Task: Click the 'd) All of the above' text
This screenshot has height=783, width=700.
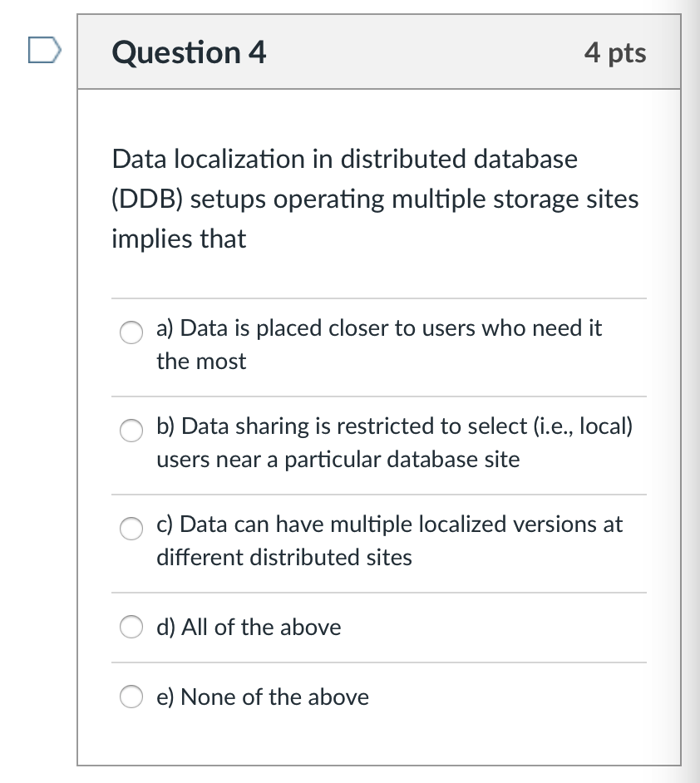Action: click(x=249, y=628)
